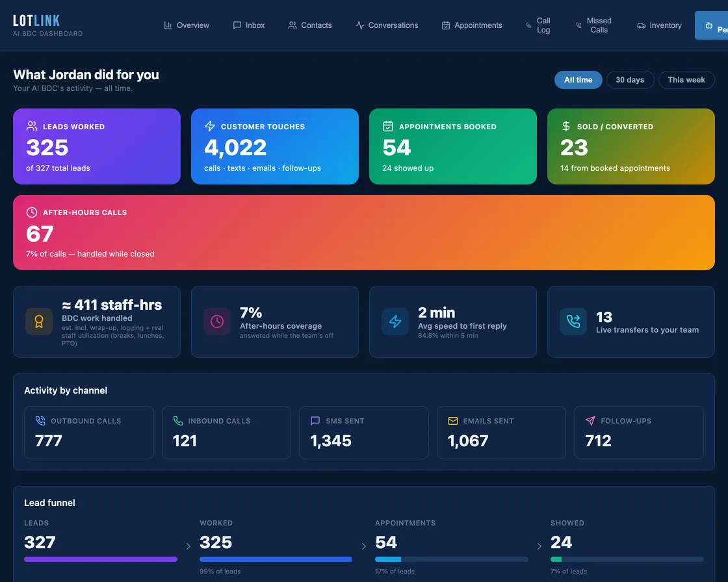Click "17% of leads" text
The image size is (728, 582).
click(395, 572)
